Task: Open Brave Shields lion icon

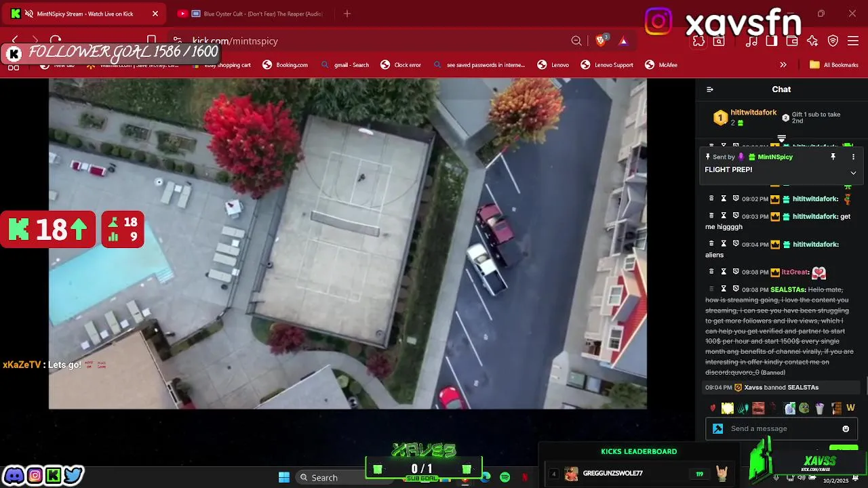Action: (601, 41)
